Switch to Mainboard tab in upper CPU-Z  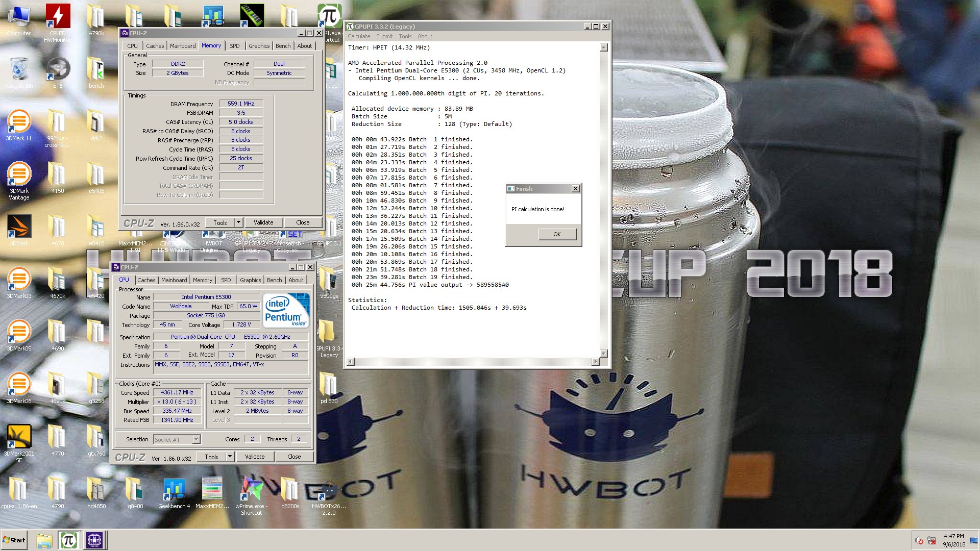tap(183, 46)
